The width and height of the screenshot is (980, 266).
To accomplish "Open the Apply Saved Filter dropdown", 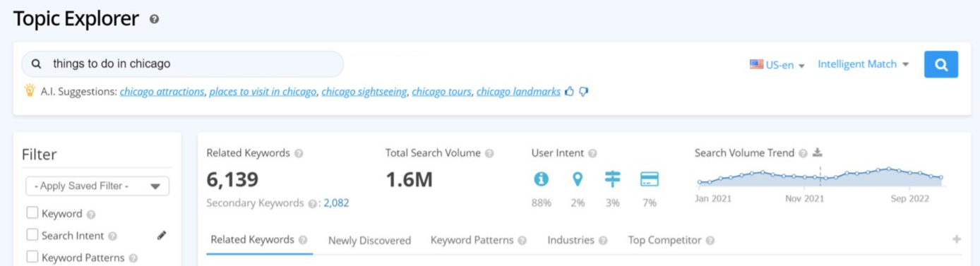I will point(97,186).
